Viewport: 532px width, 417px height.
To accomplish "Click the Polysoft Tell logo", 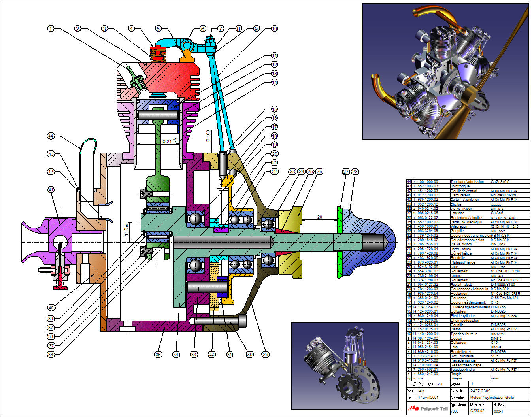I will [428, 408].
